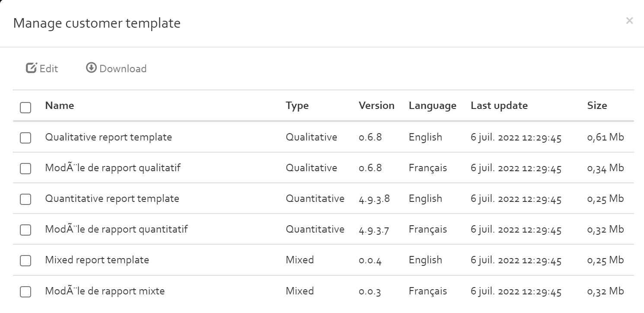The image size is (644, 313).
Task: Click the Edit pencil icon
Action: click(32, 68)
